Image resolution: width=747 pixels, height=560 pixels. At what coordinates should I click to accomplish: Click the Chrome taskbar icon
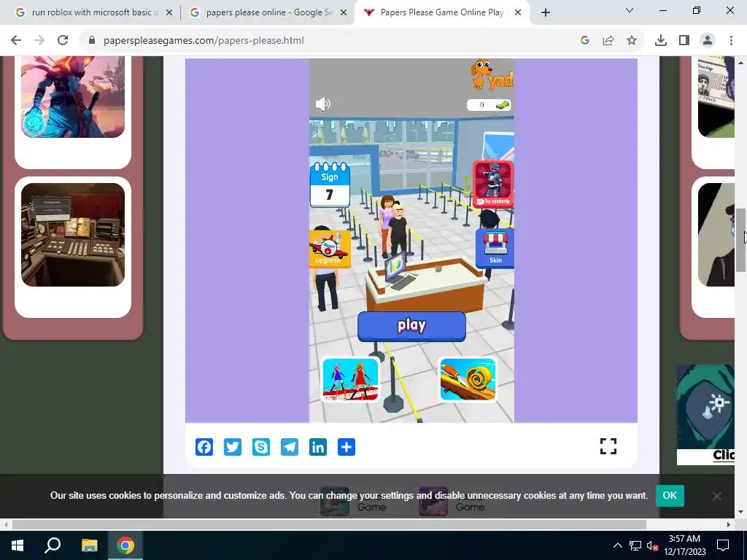pyautogui.click(x=125, y=545)
